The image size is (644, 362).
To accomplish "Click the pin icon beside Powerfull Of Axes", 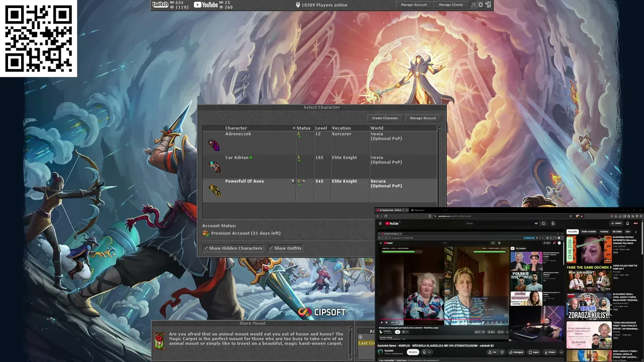I will pyautogui.click(x=293, y=181).
